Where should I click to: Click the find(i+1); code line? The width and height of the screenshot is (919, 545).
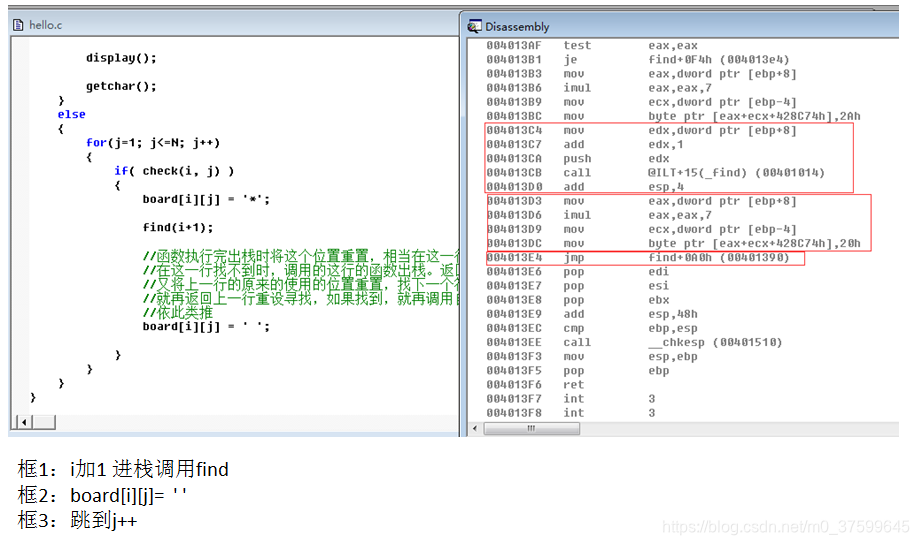coord(178,227)
